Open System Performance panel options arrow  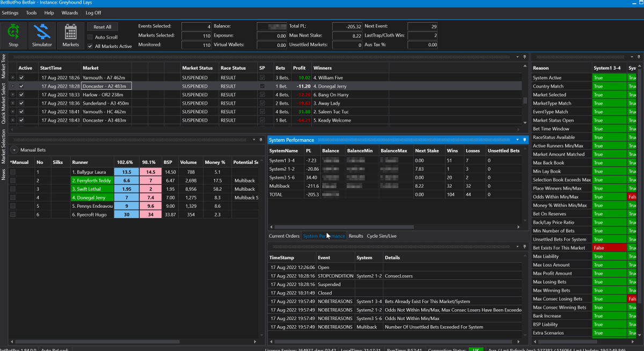point(517,140)
